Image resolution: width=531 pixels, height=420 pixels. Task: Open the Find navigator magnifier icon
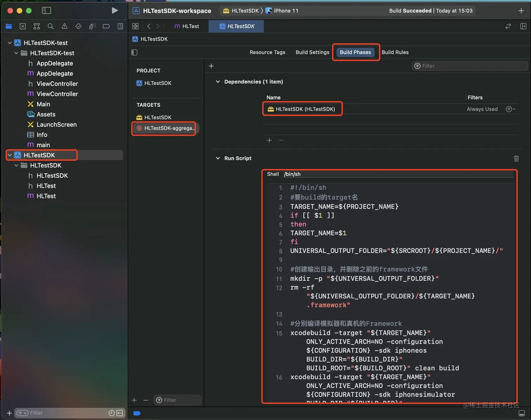click(51, 26)
